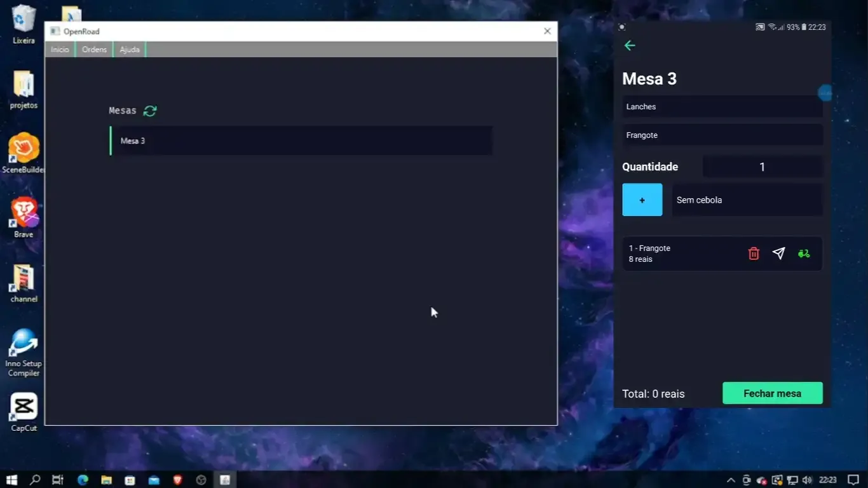Click the Quantidade number field
This screenshot has width=868, height=488.
pos(762,167)
